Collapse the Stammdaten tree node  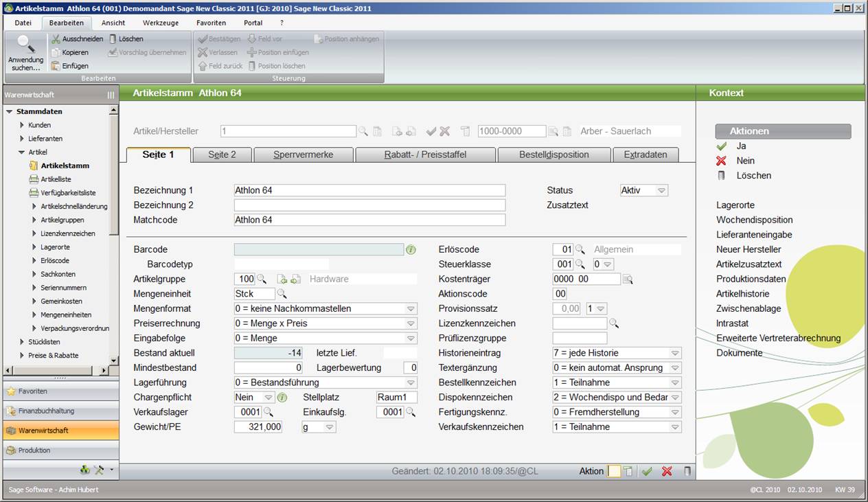pyautogui.click(x=10, y=111)
